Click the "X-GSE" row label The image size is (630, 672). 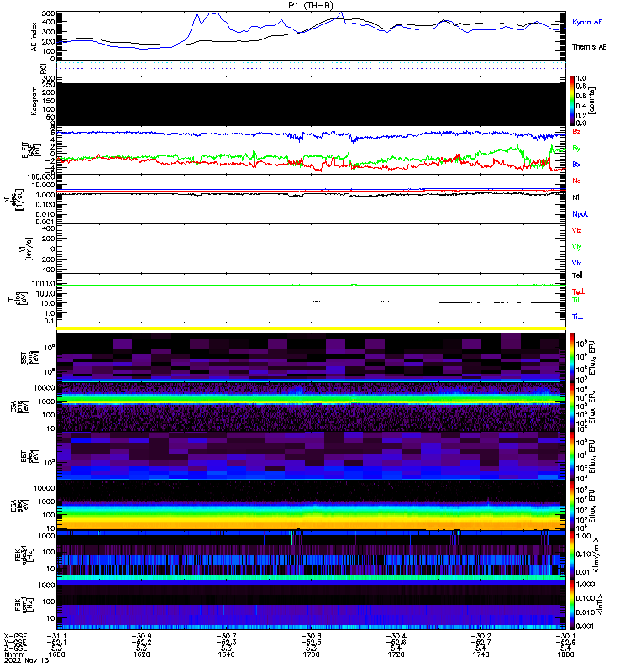(15, 636)
